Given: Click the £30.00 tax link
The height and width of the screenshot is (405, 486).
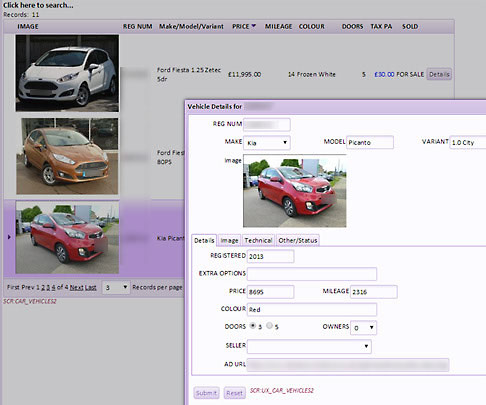Looking at the screenshot, I should click(384, 74).
